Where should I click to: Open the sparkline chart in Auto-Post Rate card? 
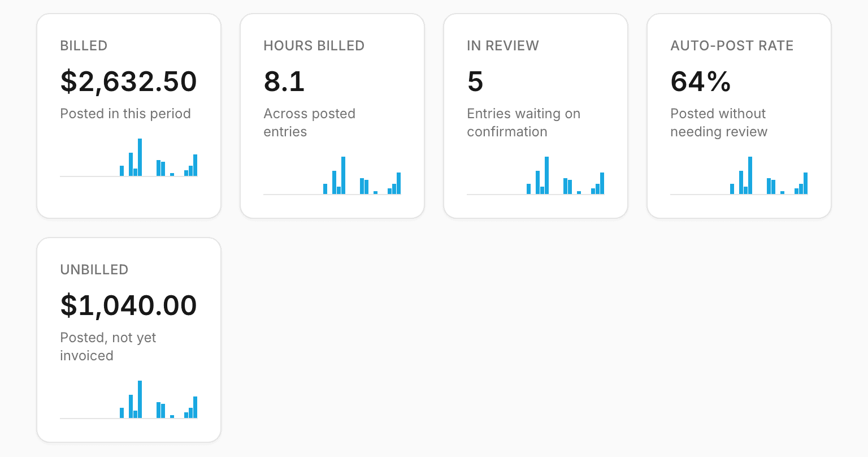[739, 176]
